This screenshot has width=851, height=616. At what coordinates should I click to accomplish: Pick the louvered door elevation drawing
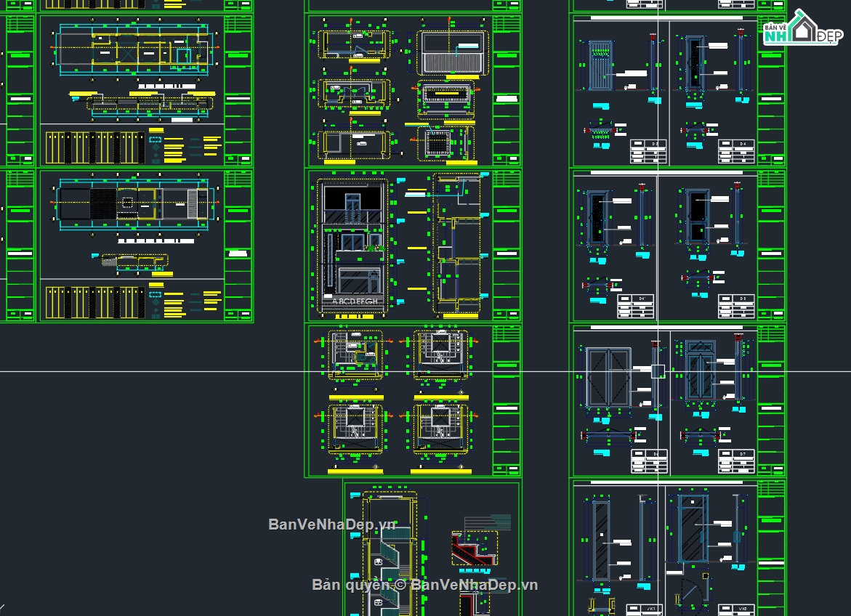pos(601,65)
